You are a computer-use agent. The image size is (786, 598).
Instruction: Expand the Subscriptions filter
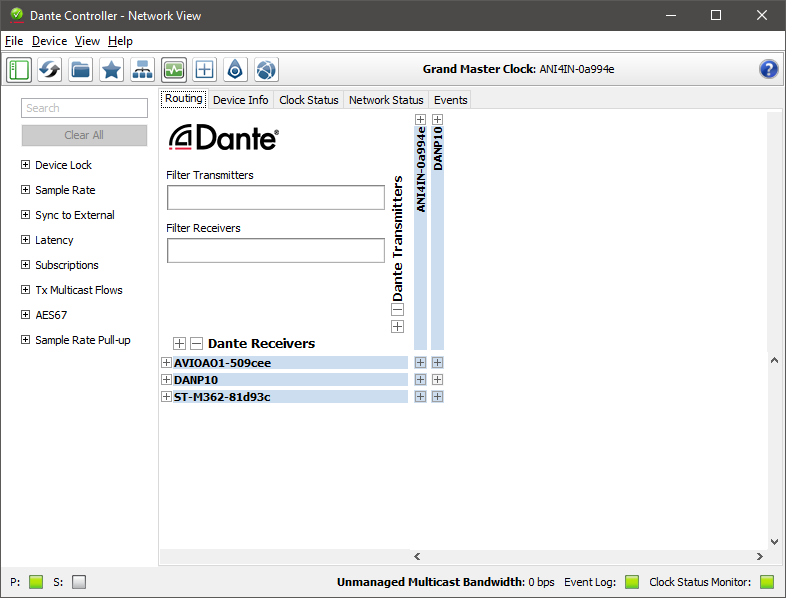pos(25,265)
